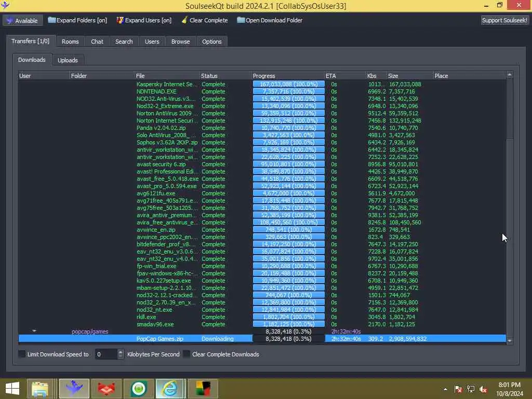The image size is (532, 399).
Task: Click the Action Center flag icon
Action: (x=458, y=389)
